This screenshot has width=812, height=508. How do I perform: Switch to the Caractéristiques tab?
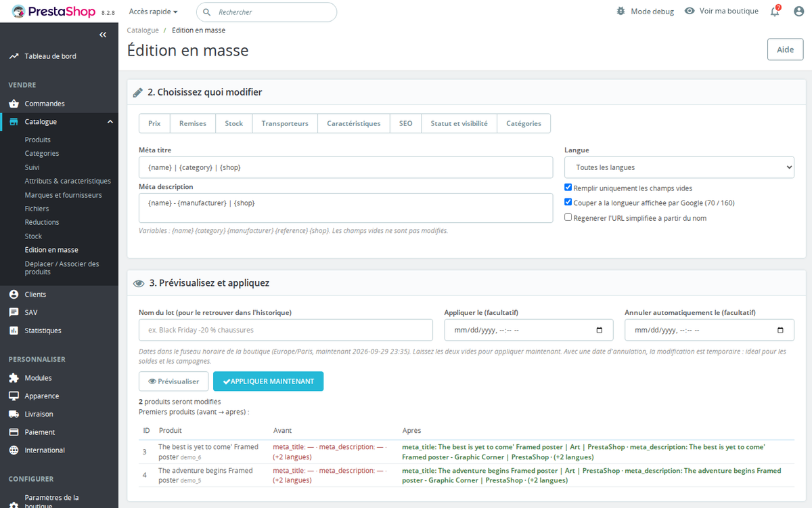click(x=354, y=123)
